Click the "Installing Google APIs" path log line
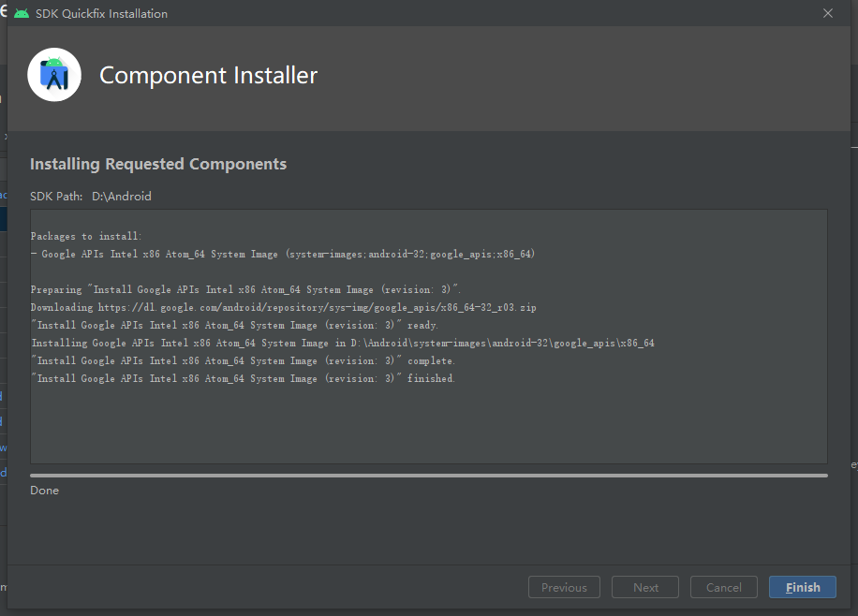Image resolution: width=858 pixels, height=616 pixels. 342,343
